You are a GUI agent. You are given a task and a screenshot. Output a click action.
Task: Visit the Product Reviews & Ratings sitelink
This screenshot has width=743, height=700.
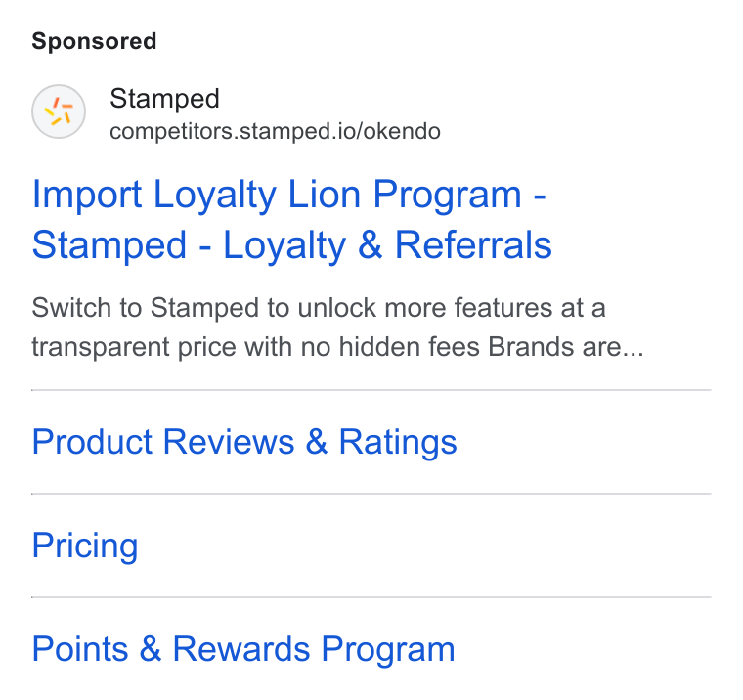coord(244,442)
